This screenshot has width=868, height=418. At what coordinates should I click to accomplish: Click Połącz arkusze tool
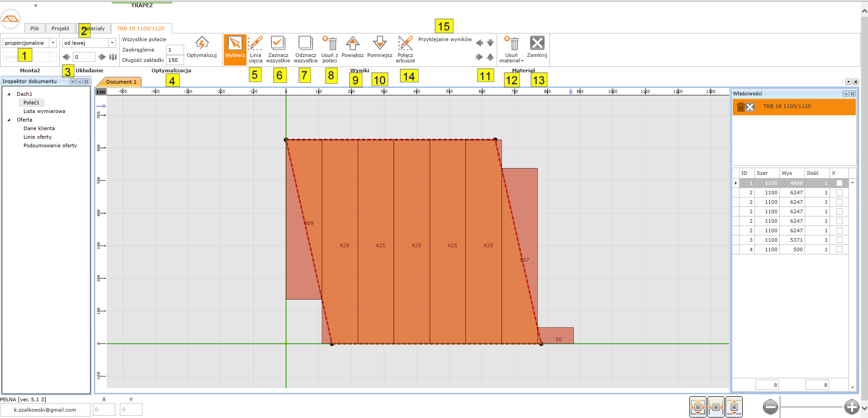pyautogui.click(x=405, y=44)
